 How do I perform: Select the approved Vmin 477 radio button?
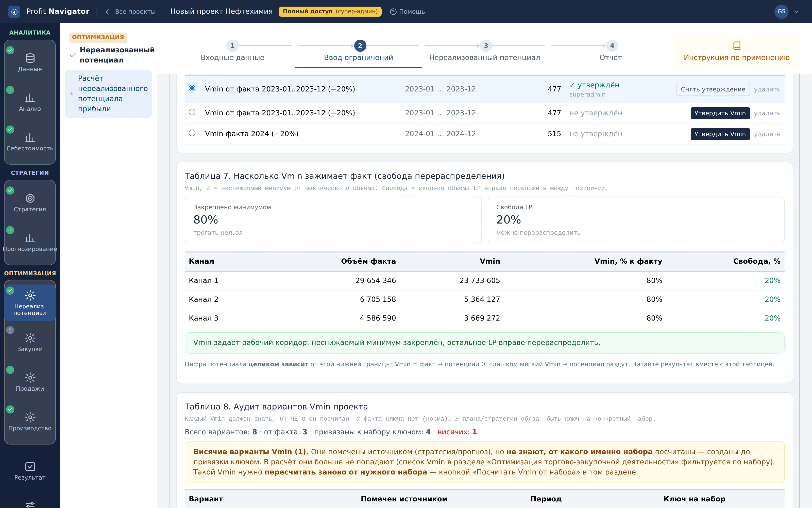(x=192, y=88)
